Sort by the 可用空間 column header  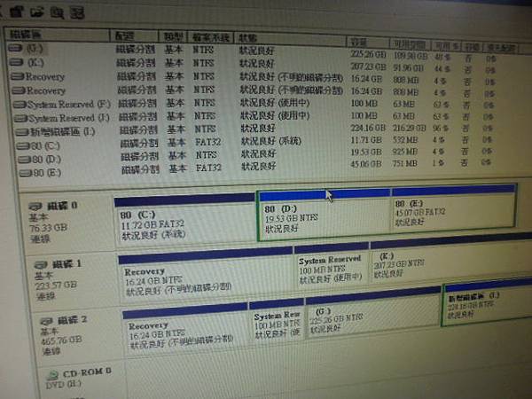click(x=410, y=43)
